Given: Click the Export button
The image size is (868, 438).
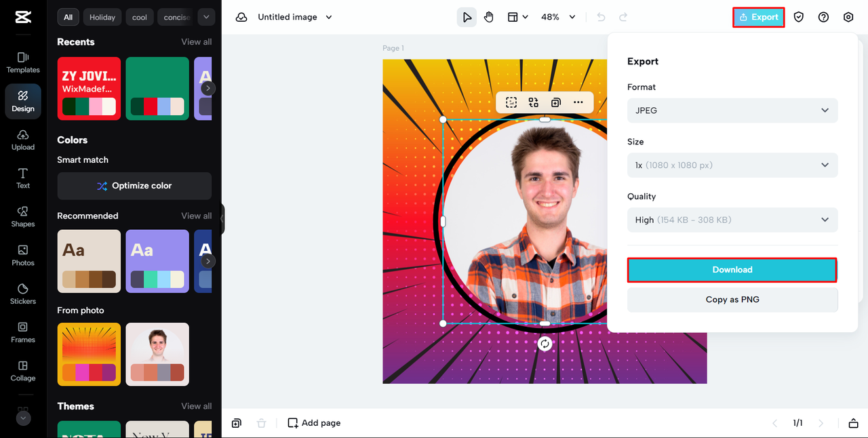Looking at the screenshot, I should tap(759, 17).
